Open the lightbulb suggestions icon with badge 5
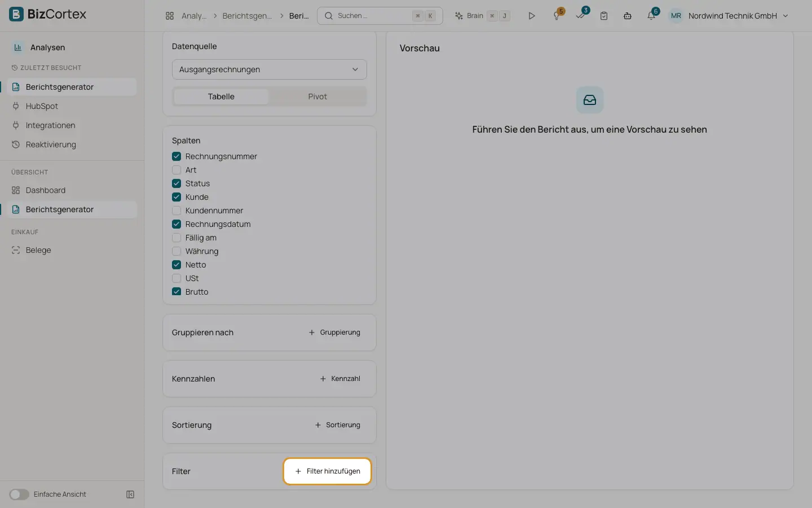812x508 pixels. point(557,15)
